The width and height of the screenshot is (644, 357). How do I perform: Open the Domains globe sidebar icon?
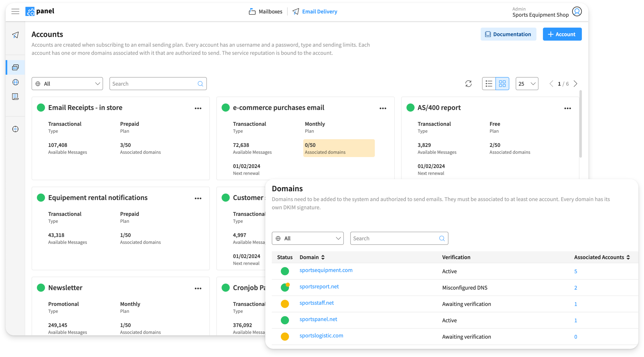pos(15,82)
